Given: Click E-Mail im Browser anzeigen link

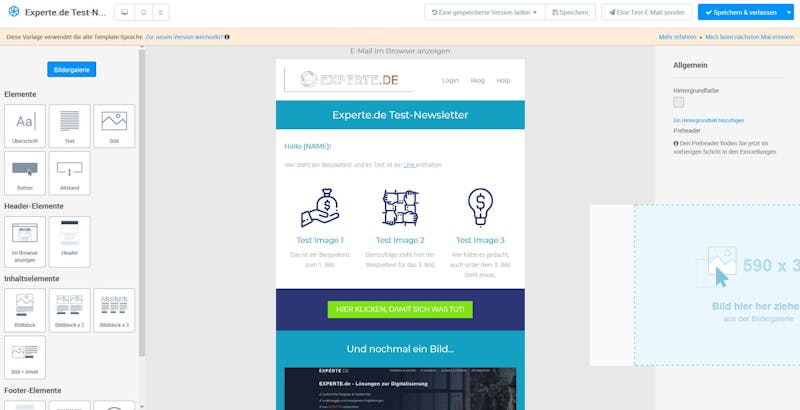Looking at the screenshot, I should (400, 51).
